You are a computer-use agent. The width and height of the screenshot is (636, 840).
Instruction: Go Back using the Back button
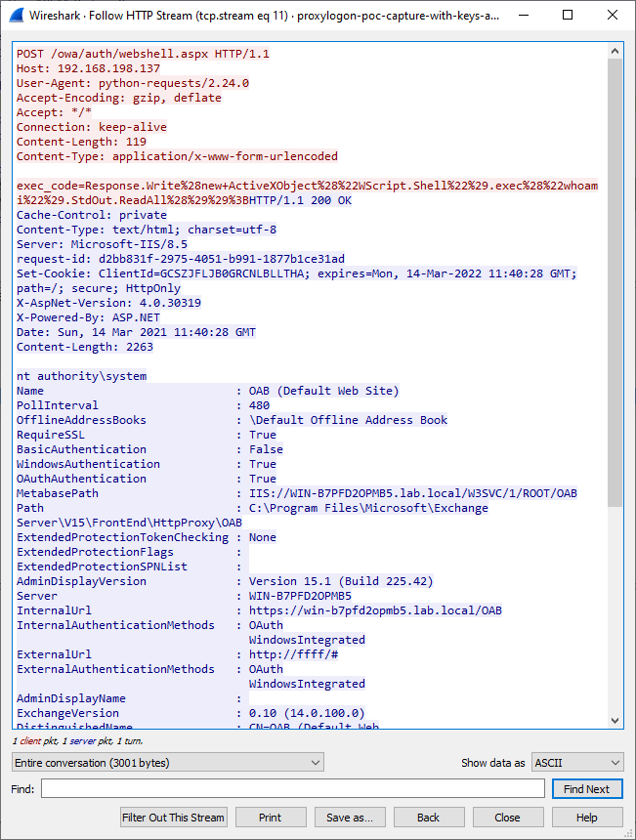(429, 818)
